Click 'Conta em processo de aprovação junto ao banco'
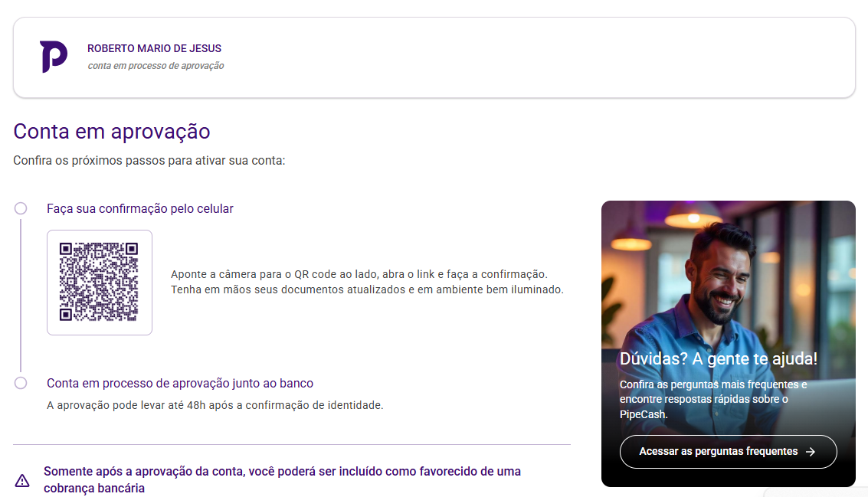The image size is (868, 497). [x=180, y=383]
